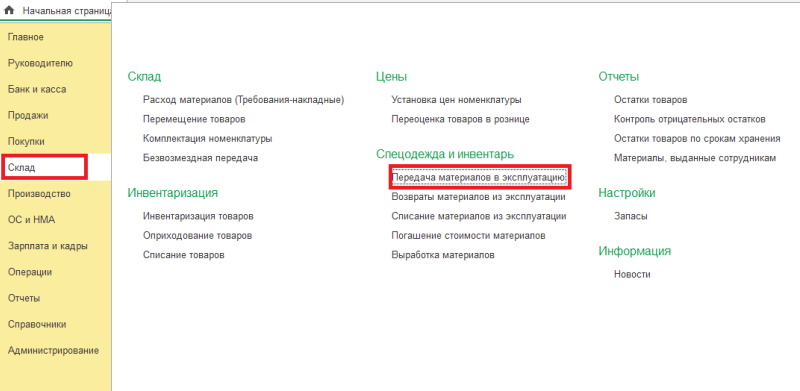Viewport: 800px width, 391px height.
Task: Click Контроль отрицательных остатков report
Action: tap(690, 119)
